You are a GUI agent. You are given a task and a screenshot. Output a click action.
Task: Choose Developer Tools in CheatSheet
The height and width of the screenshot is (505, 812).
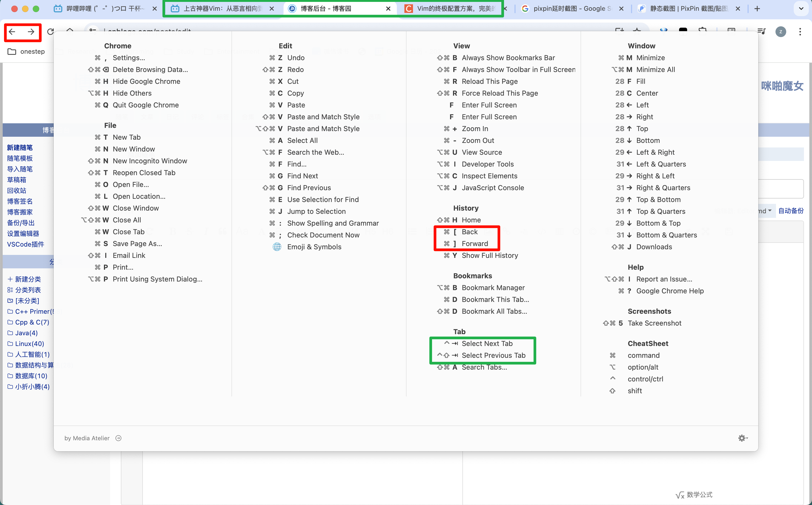(487, 164)
